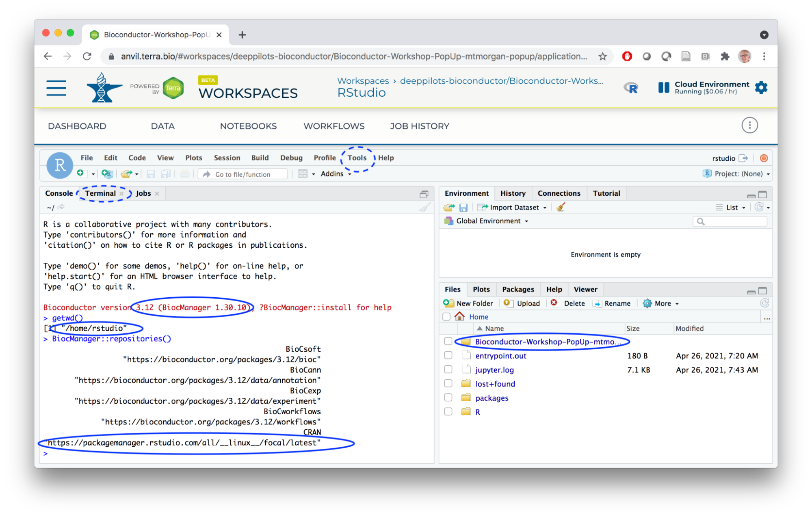Click the Rename button
This screenshot has height=517, width=812.
[612, 303]
